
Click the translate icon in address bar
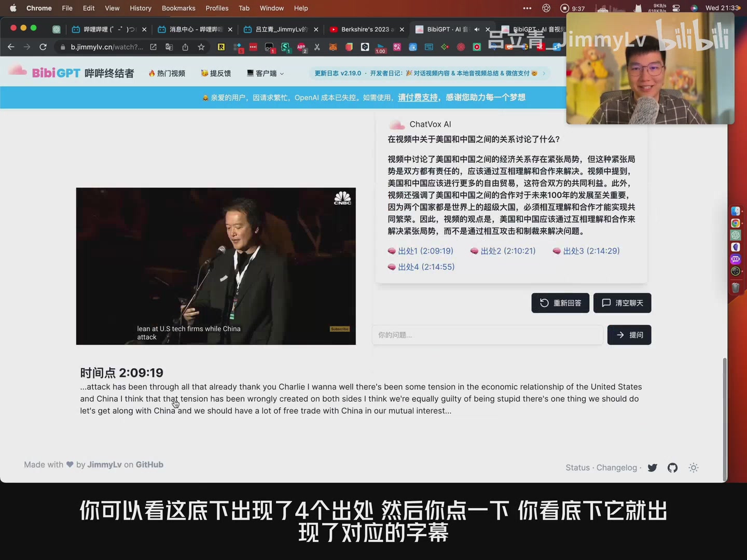point(169,47)
